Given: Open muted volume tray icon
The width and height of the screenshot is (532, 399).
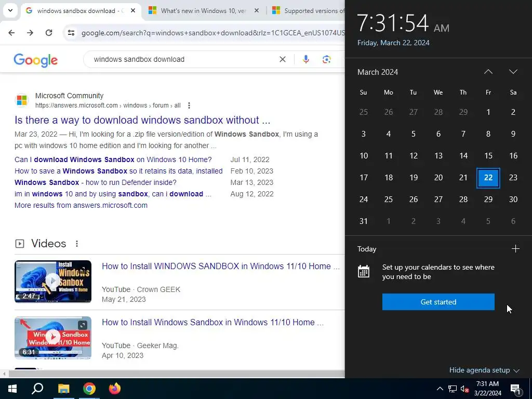Looking at the screenshot, I should click(x=464, y=389).
